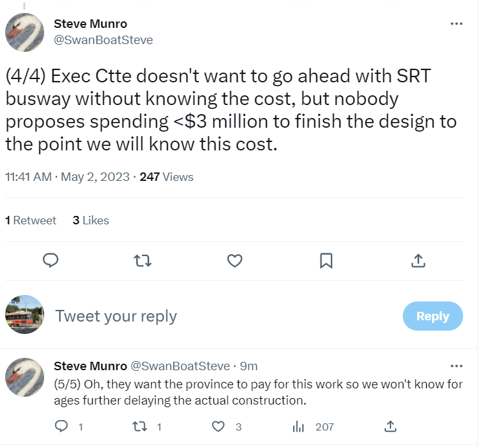View the 1 Retweet list

point(30,220)
